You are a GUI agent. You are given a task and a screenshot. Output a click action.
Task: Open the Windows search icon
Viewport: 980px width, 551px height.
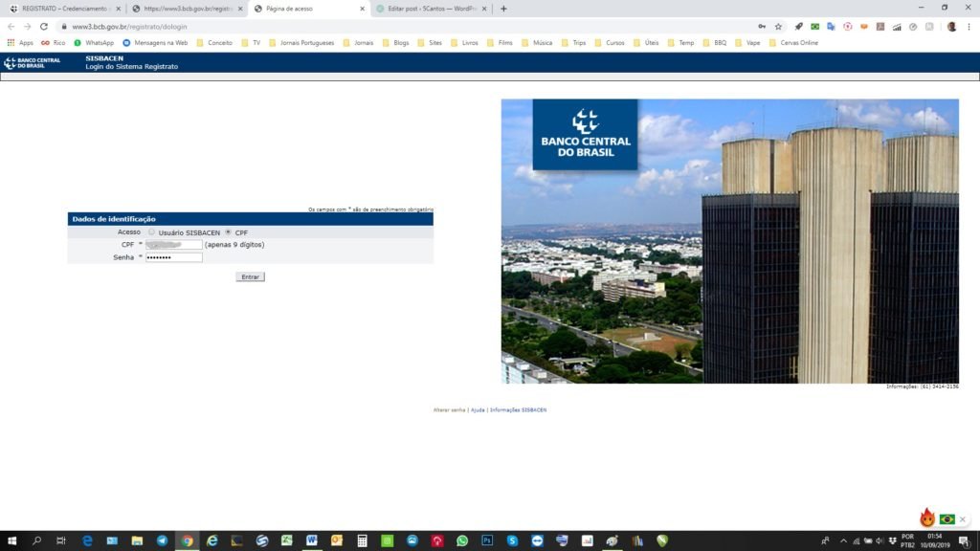point(36,540)
